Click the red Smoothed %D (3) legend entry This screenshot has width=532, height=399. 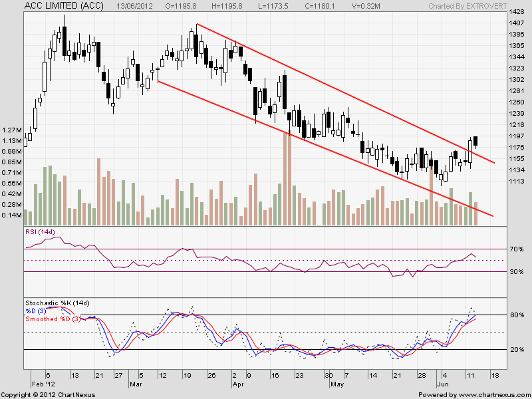(53, 319)
